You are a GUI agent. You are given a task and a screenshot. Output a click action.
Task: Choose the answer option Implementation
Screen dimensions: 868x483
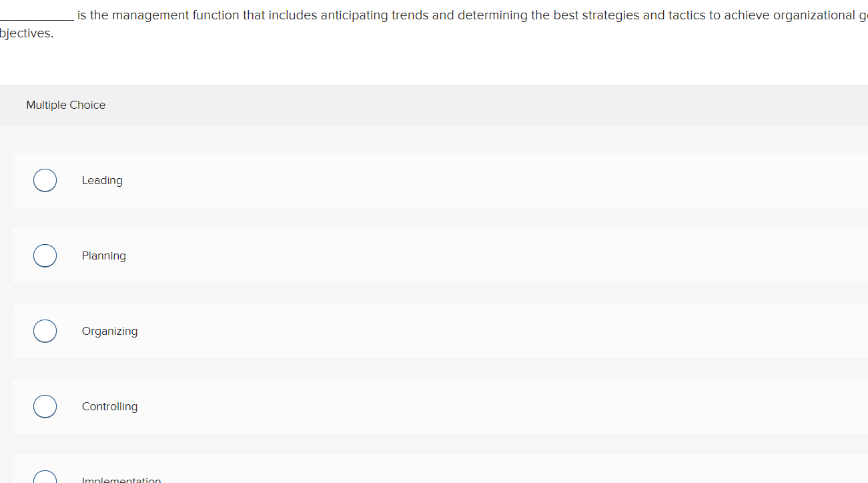point(121,479)
